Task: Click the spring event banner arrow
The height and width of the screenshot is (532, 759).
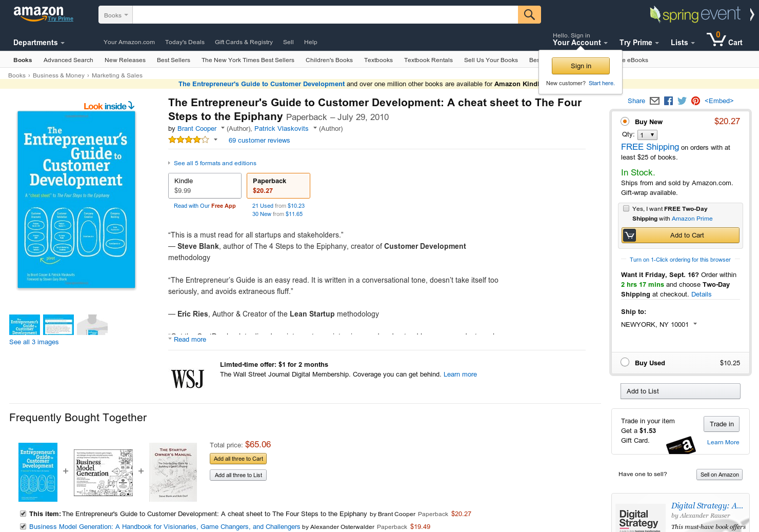Action: [x=752, y=15]
